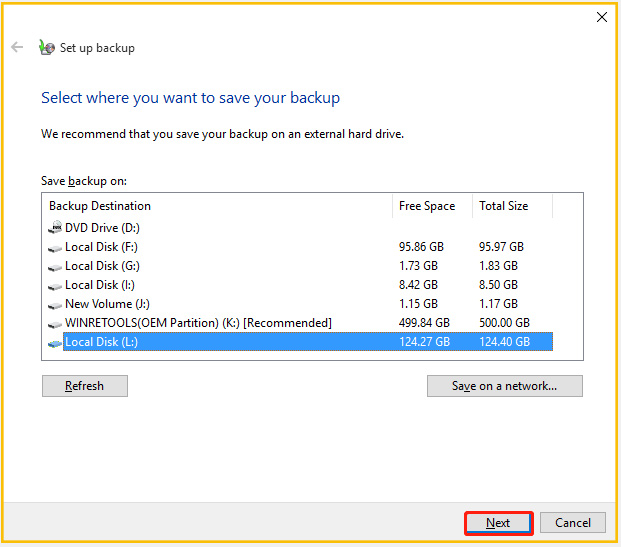Sort by Backup Destination column header

click(217, 206)
